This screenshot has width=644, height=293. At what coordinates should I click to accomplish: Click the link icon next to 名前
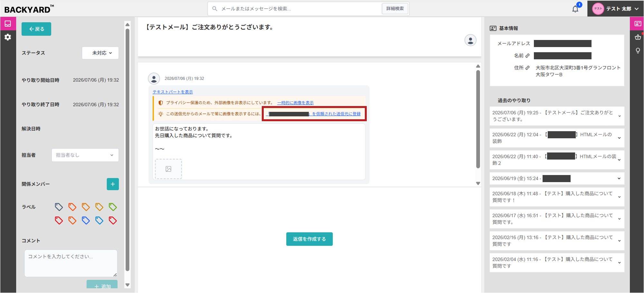tap(527, 55)
